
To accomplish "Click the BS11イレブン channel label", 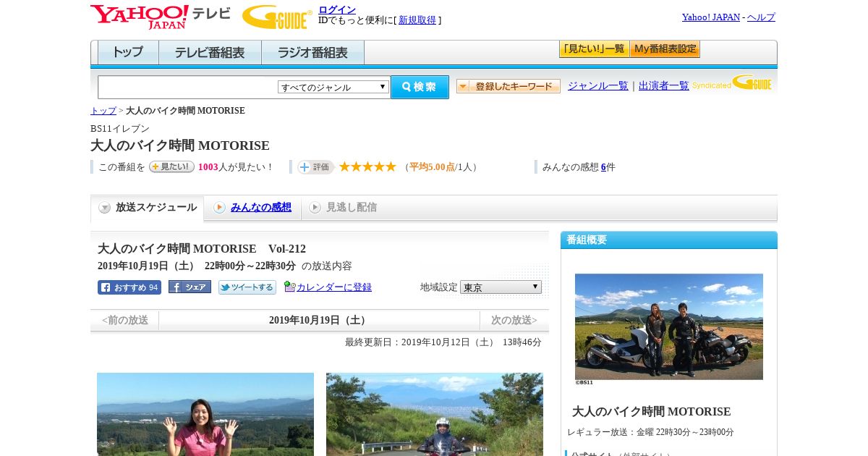I will click(x=120, y=129).
